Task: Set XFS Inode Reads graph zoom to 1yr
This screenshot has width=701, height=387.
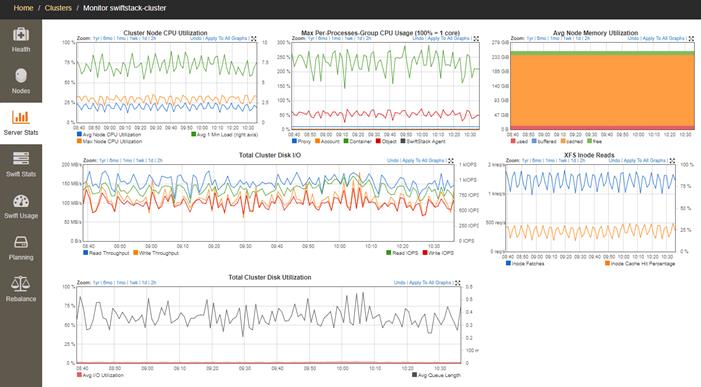Action: 525,160
